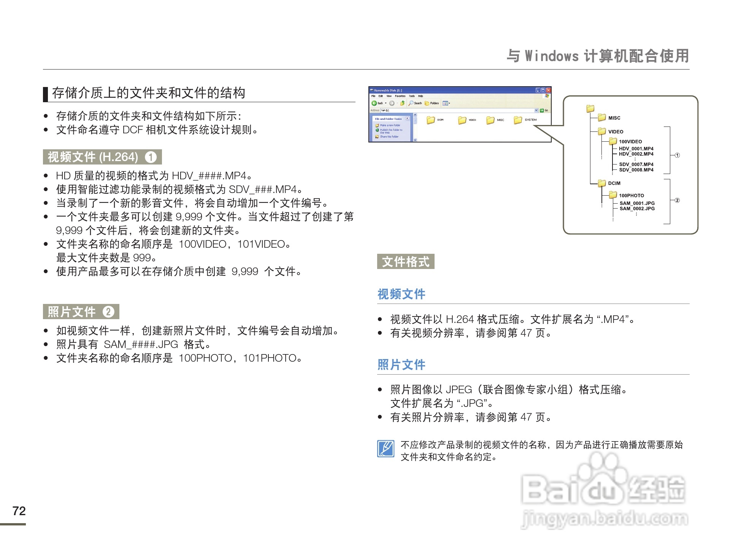Viewport: 733px width, 560px height.
Task: Click the 100PHOTO folder in tree diagram
Action: [x=613, y=195]
